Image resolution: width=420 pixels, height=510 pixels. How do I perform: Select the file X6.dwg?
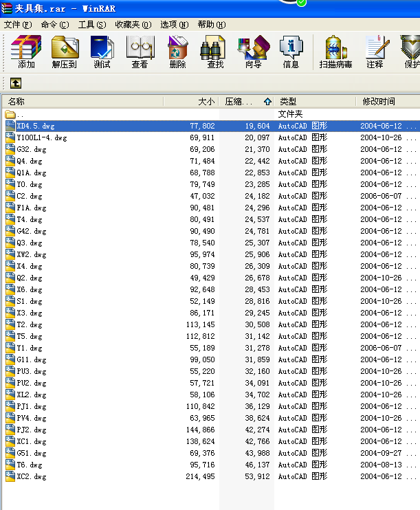[x=30, y=289]
